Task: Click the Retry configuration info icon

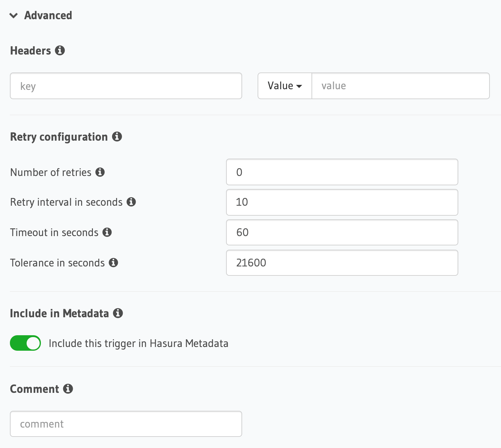Action: pyautogui.click(x=117, y=137)
